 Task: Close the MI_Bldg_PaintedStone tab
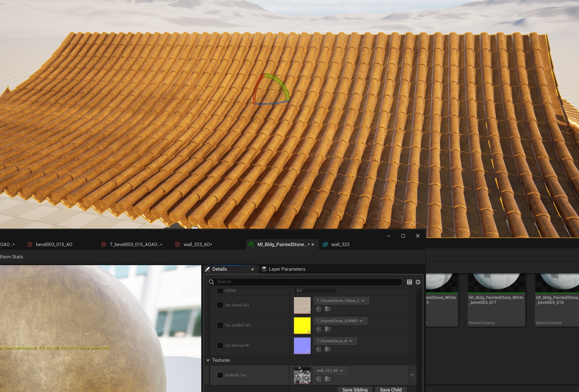coord(313,245)
